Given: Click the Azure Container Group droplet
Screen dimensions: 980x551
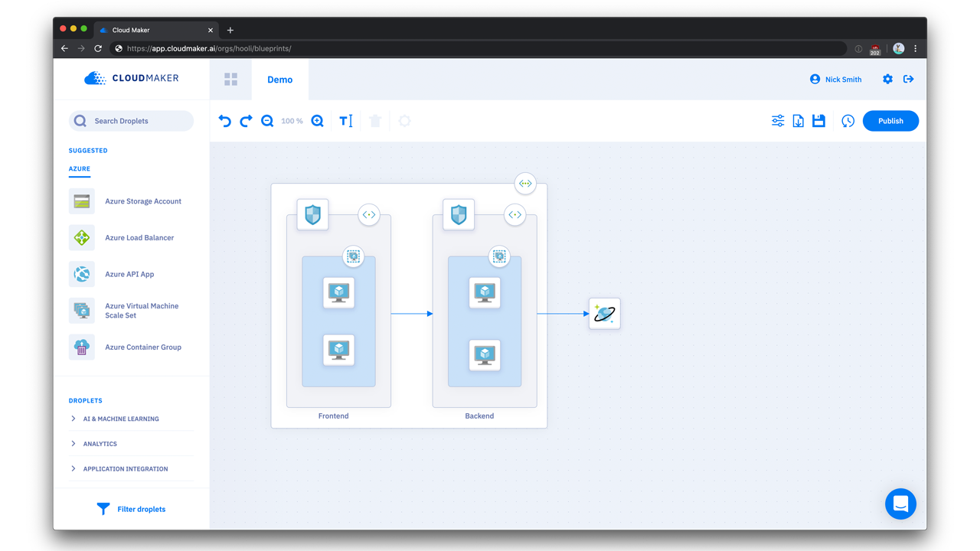Looking at the screenshot, I should tap(131, 347).
